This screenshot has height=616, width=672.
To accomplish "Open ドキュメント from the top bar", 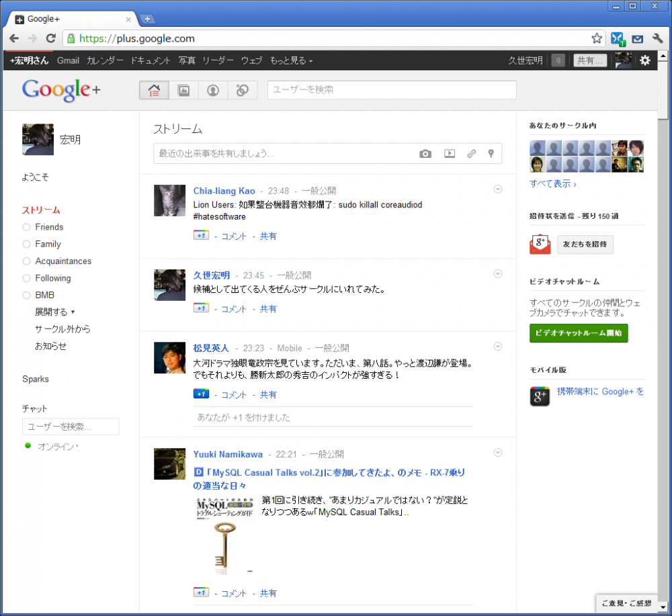I will pos(151,60).
